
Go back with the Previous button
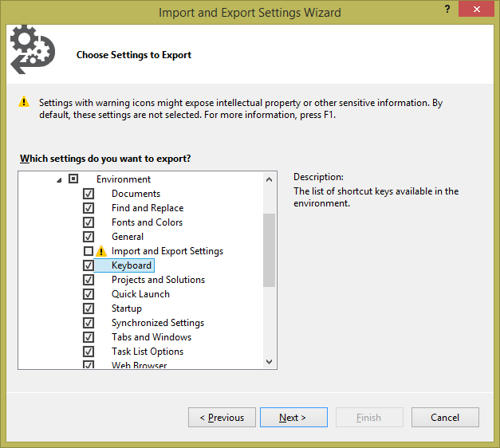tap(222, 418)
